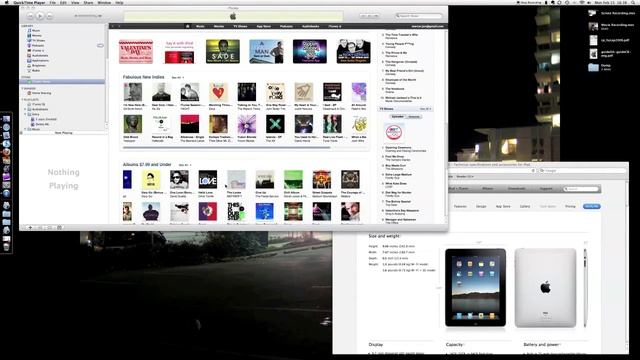Click the iPad back view image

click(546, 288)
